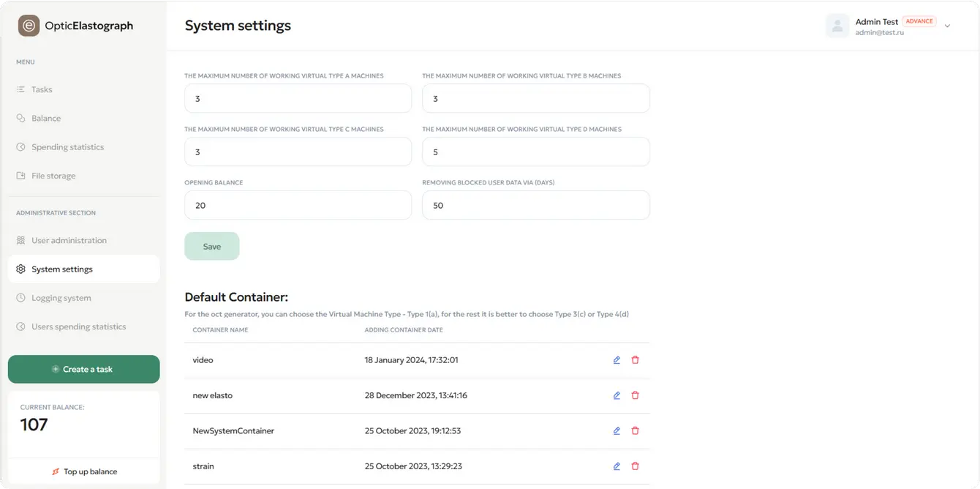The image size is (980, 489).
Task: Edit the NewSystemContainer entry
Action: pos(616,430)
